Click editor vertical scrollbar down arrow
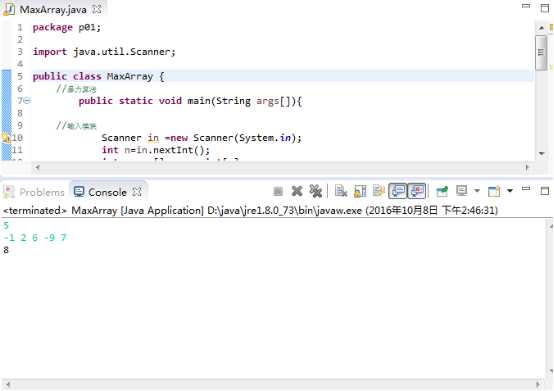The width and height of the screenshot is (554, 391). pyautogui.click(x=541, y=154)
